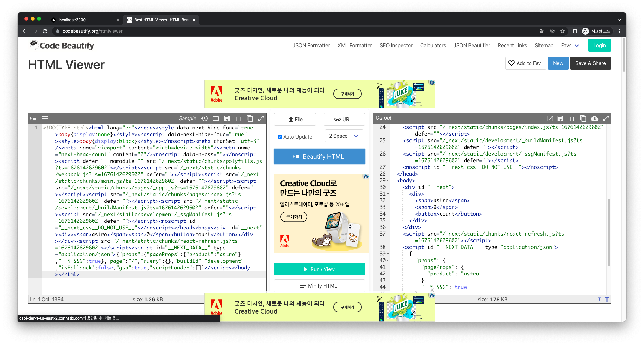The image size is (644, 345).
Task: Save output using the floppy disk icon
Action: (x=561, y=118)
